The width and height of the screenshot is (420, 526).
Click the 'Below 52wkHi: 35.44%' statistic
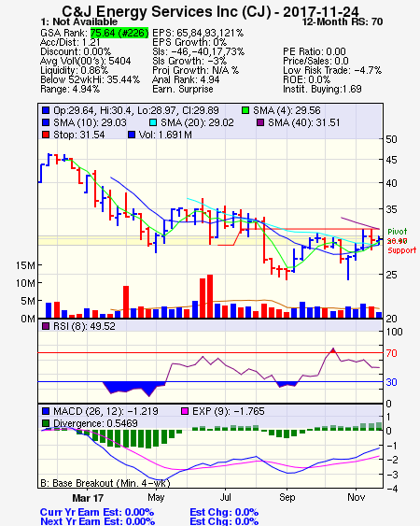(x=90, y=79)
